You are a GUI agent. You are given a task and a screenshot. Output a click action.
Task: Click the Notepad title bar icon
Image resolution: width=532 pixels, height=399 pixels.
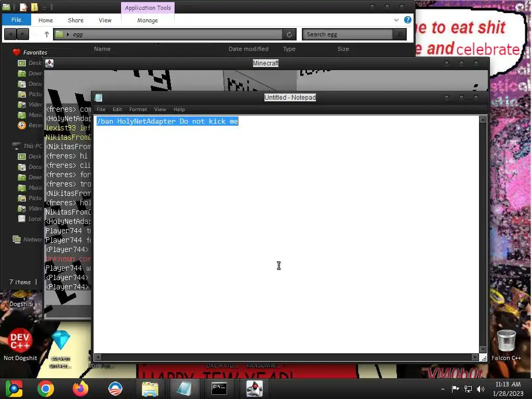tap(98, 98)
